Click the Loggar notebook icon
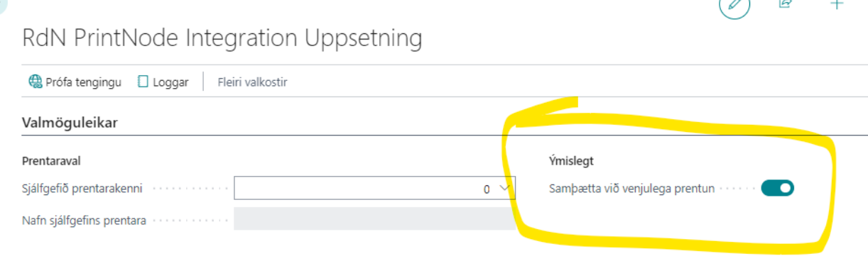The image size is (868, 261). [143, 82]
